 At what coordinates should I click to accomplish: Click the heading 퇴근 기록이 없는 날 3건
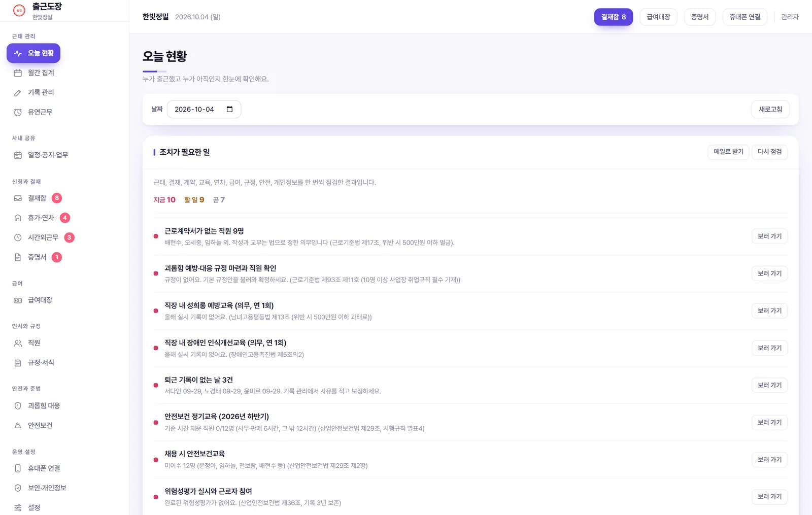198,380
